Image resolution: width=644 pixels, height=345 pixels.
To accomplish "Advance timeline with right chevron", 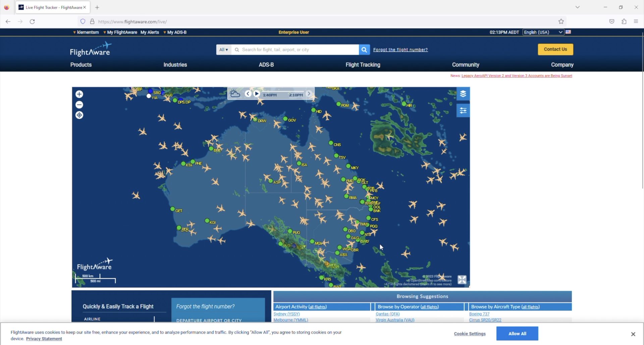I will coord(309,94).
